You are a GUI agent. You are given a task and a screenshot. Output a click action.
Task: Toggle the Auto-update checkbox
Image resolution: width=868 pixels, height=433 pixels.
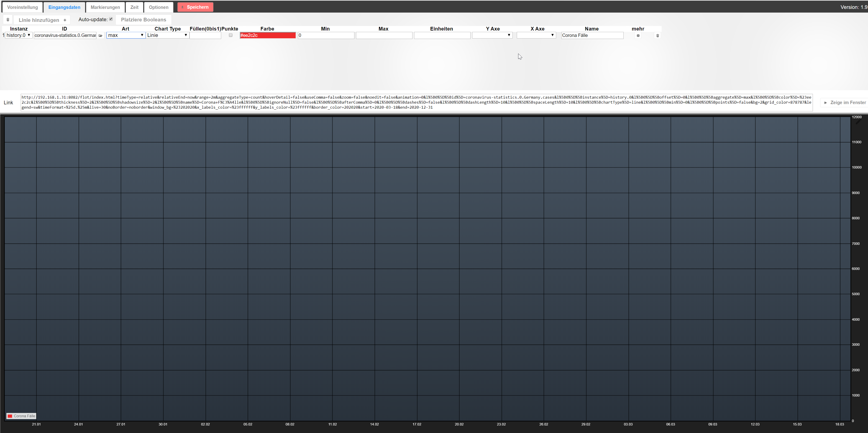(x=111, y=19)
